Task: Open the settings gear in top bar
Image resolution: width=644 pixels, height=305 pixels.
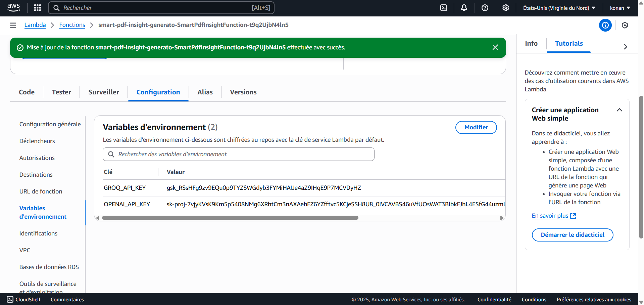Action: tap(506, 8)
